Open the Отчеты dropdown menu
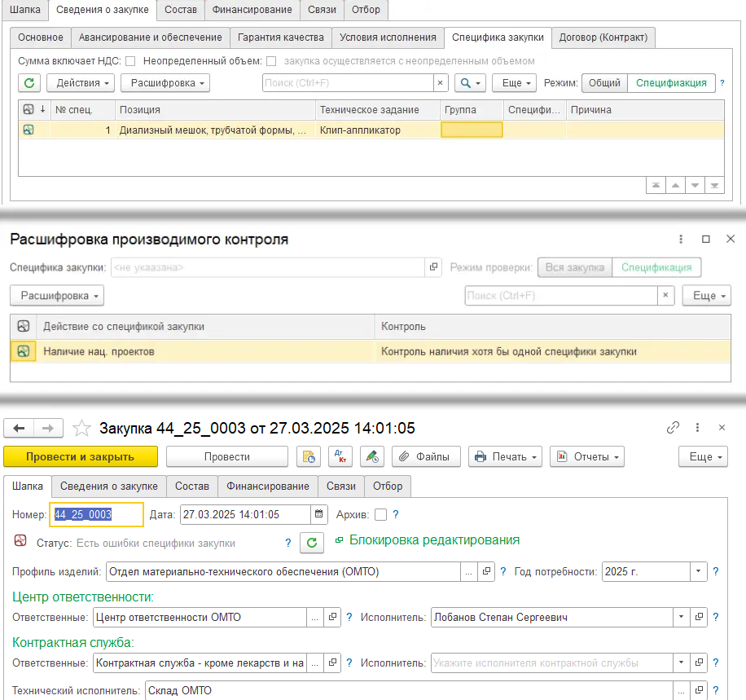The width and height of the screenshot is (746, 700). 587,456
